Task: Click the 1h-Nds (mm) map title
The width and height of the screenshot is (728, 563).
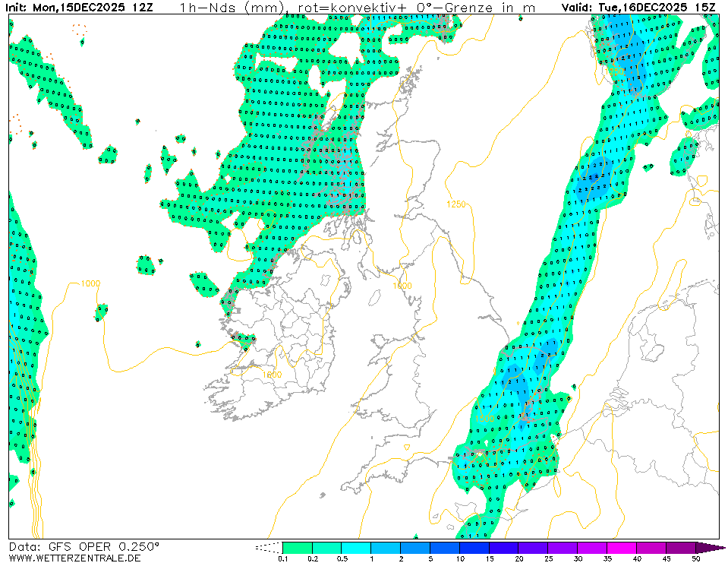Action: [x=232, y=8]
